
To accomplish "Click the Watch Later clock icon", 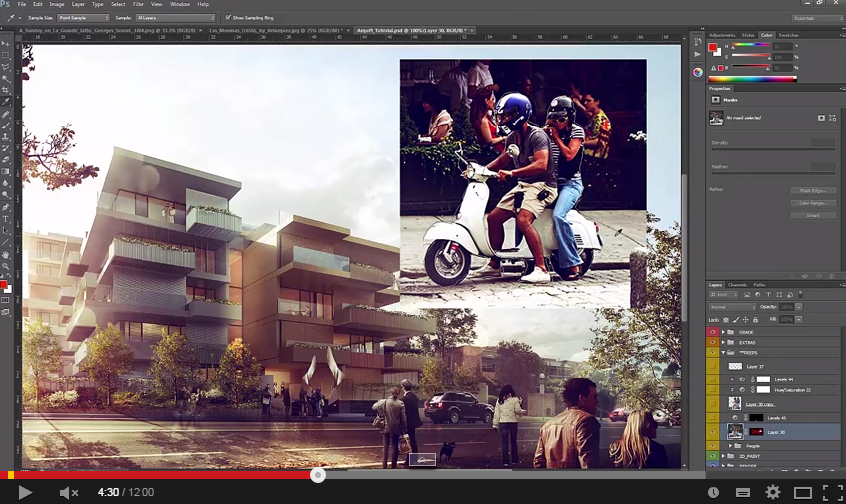I will pos(713,492).
